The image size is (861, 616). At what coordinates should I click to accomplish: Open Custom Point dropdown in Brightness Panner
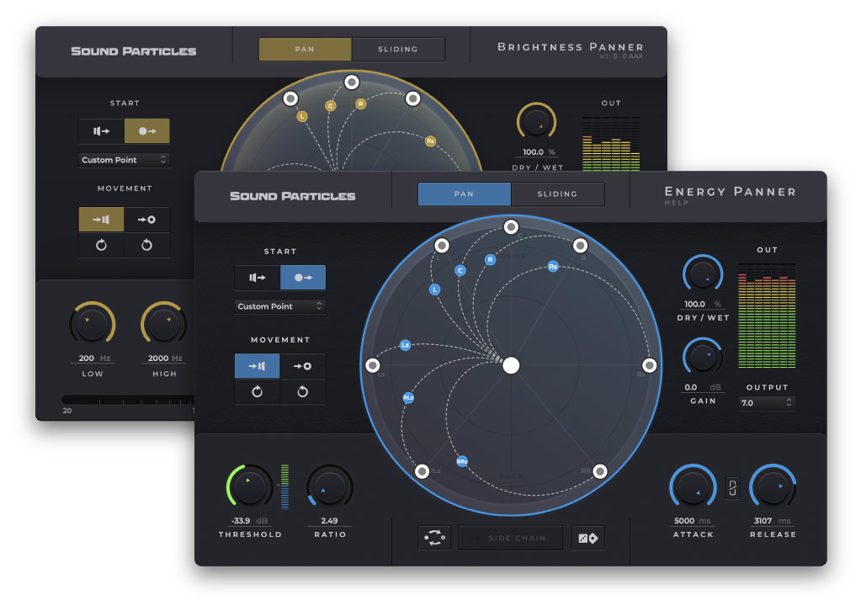point(125,159)
